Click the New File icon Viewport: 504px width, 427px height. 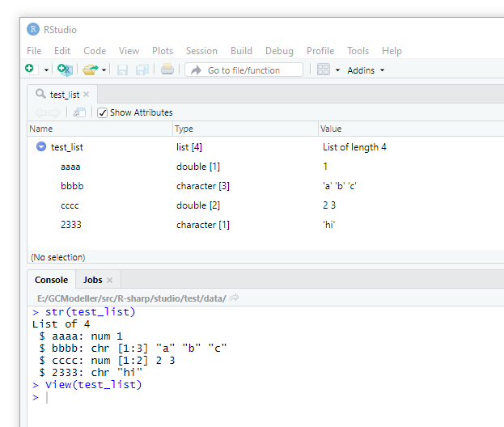31,70
